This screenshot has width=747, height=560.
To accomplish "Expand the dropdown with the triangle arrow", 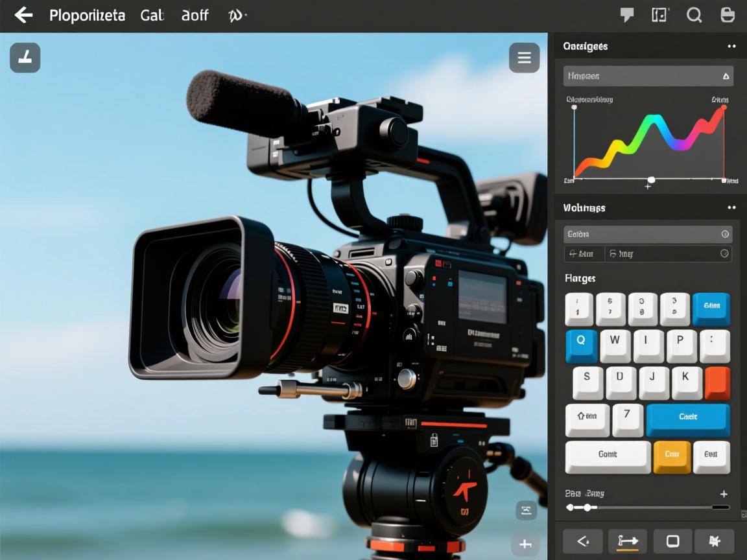I will pyautogui.click(x=726, y=76).
